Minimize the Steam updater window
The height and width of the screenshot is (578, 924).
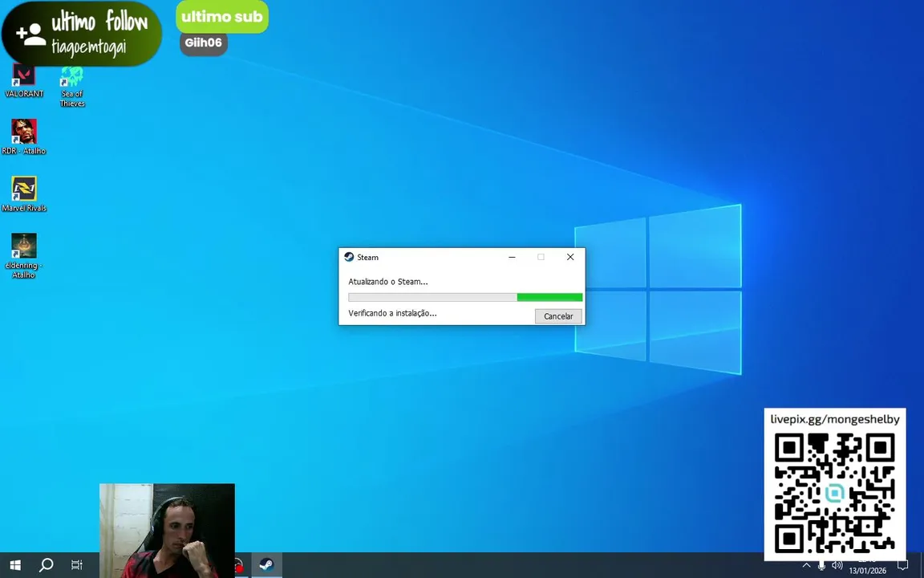512,257
